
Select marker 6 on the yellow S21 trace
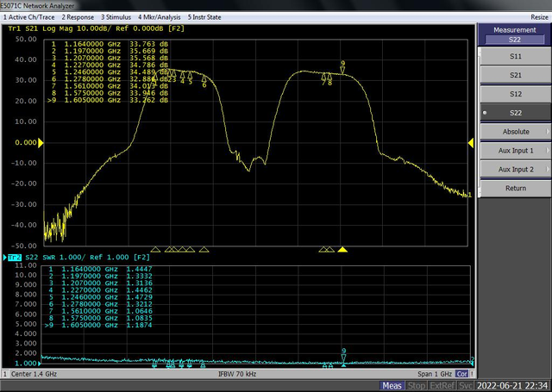point(204,79)
